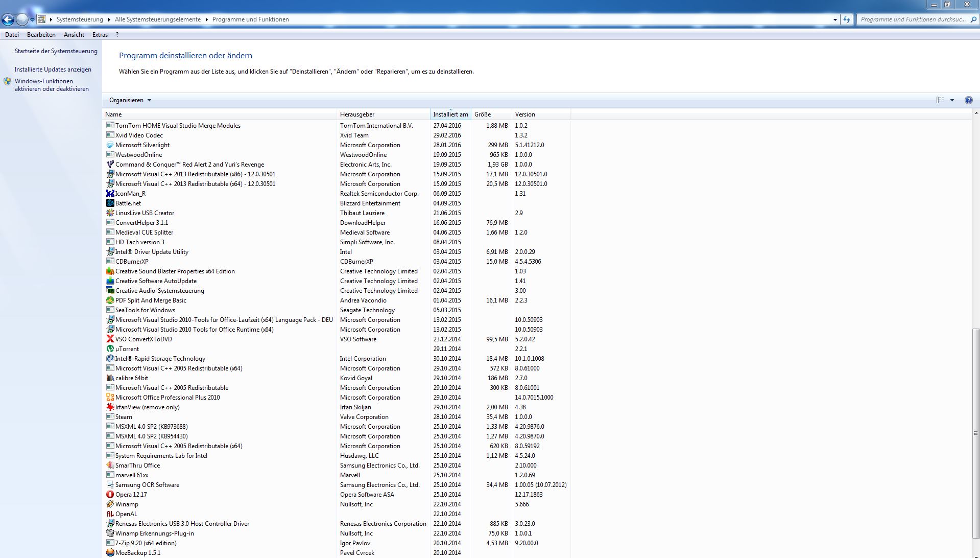This screenshot has width=980, height=558.
Task: Click the vertical scrollbar thumb of the program list
Action: tap(975, 433)
